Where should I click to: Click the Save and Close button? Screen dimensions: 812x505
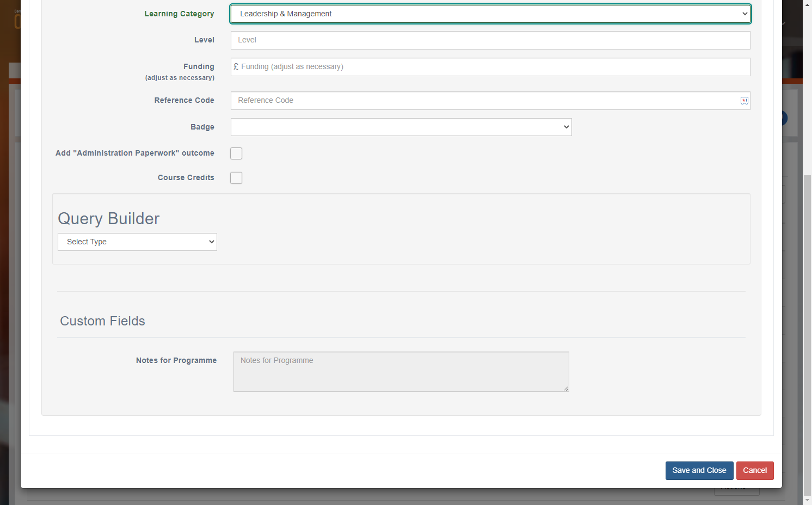point(699,471)
